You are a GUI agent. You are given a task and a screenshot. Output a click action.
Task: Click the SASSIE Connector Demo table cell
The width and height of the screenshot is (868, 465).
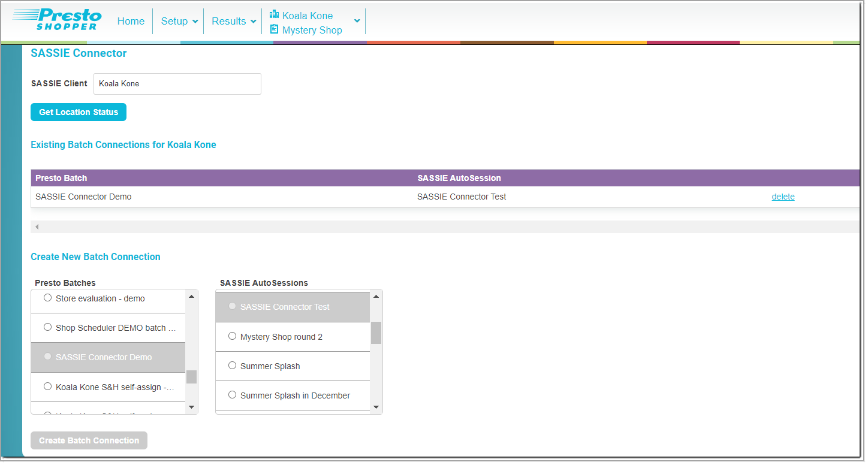(x=83, y=197)
